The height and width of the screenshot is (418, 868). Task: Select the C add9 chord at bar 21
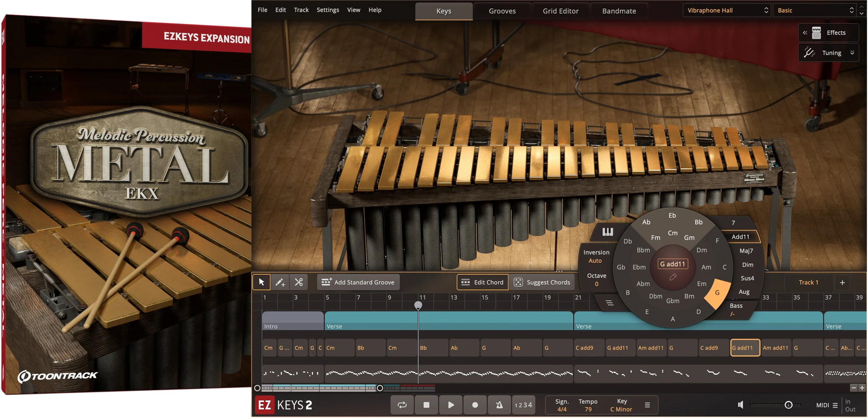(589, 348)
